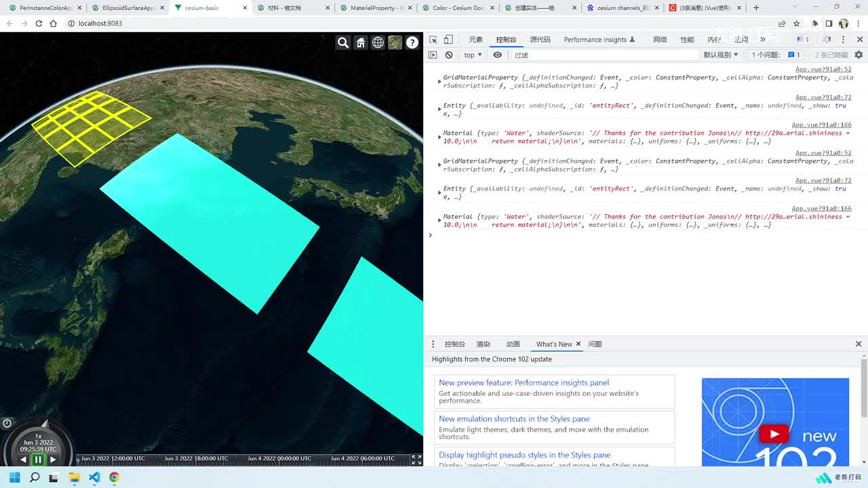
Task: Open the base layer imagery picker
Action: 395,43
